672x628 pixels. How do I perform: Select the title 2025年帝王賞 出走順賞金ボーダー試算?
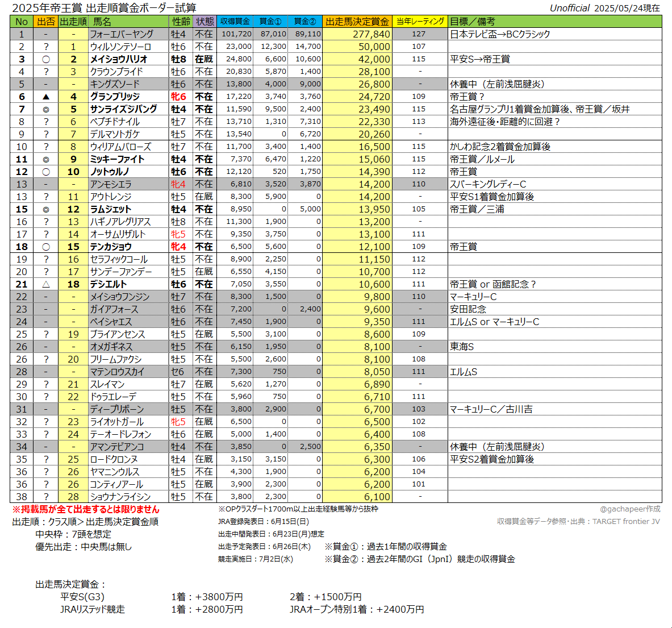(104, 8)
